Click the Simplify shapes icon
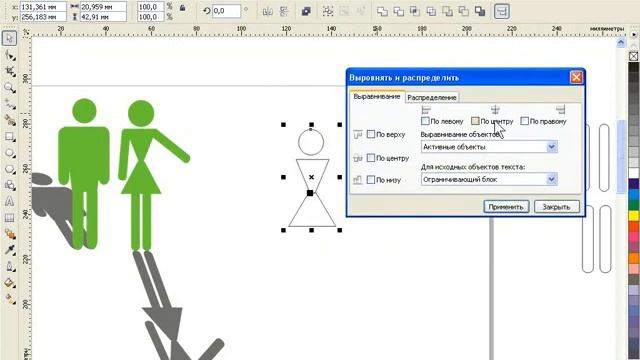The height and width of the screenshot is (360, 640). [431, 11]
